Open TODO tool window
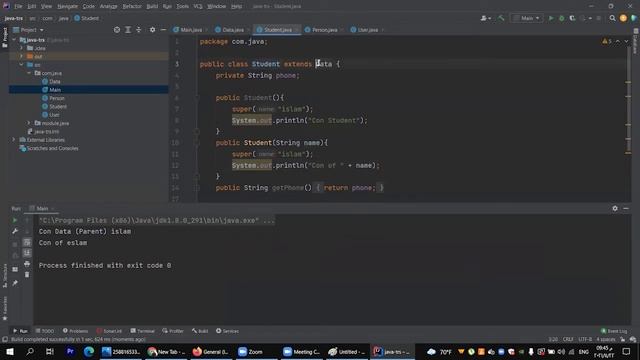 [45, 331]
